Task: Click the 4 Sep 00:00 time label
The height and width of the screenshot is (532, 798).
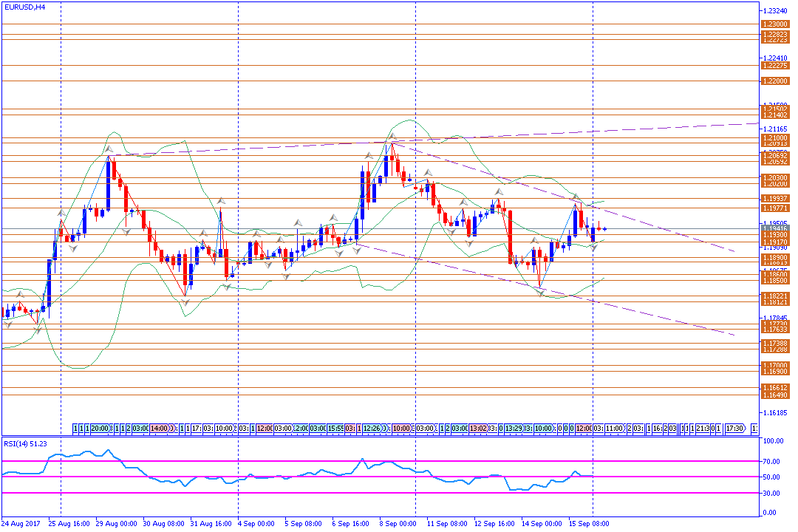Action: click(x=256, y=523)
